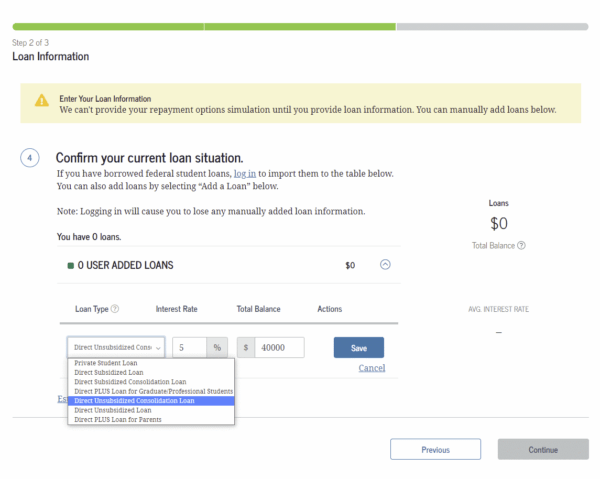Go back with the Previous button

(x=435, y=450)
